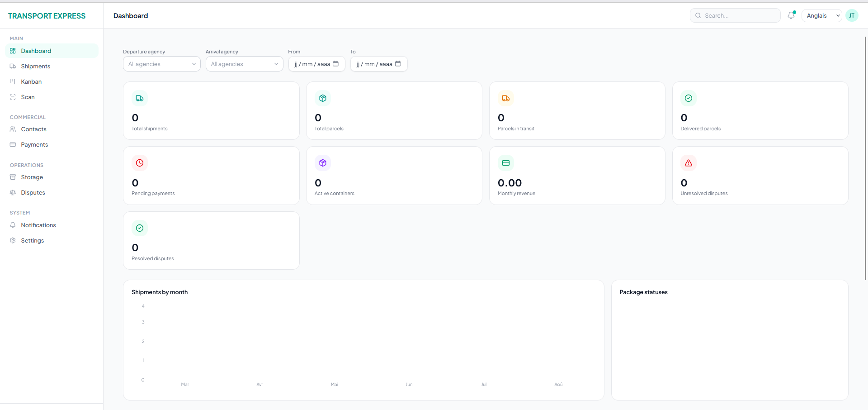Click the Disputes scales icon in sidebar

[13, 192]
